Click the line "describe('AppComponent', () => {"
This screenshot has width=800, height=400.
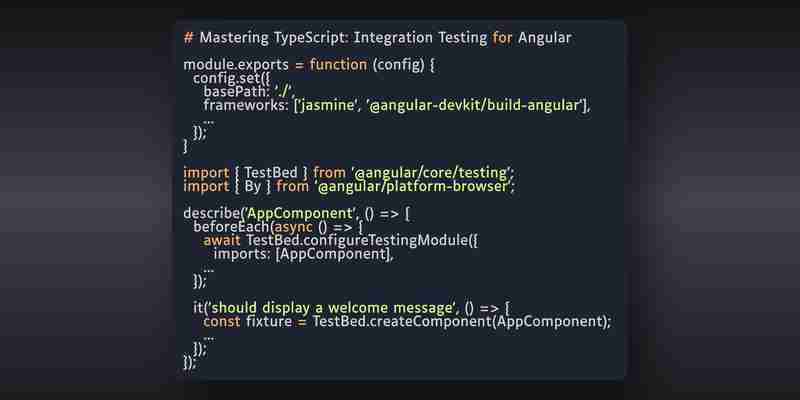click(296, 213)
